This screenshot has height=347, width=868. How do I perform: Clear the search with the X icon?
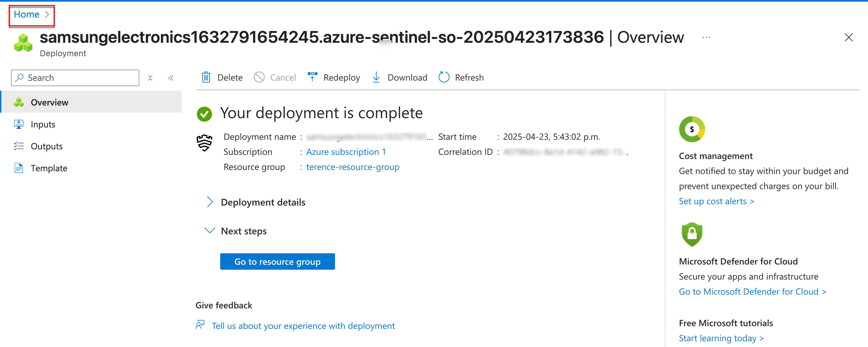click(x=150, y=78)
